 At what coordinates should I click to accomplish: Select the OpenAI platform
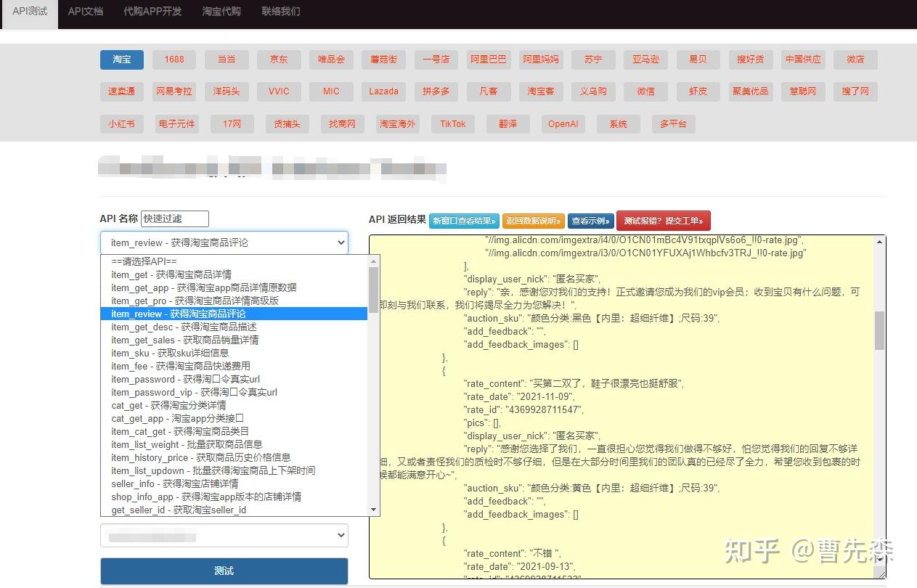click(x=563, y=123)
